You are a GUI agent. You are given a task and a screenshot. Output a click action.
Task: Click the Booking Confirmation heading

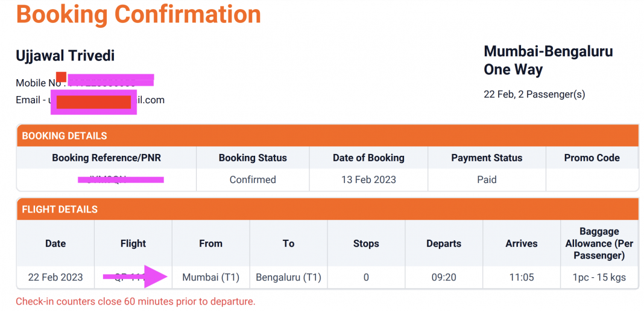pos(139,14)
